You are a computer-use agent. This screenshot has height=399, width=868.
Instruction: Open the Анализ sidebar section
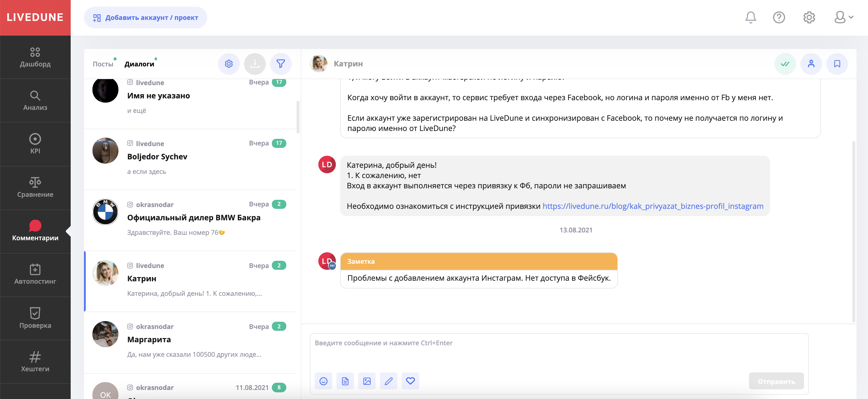[35, 101]
